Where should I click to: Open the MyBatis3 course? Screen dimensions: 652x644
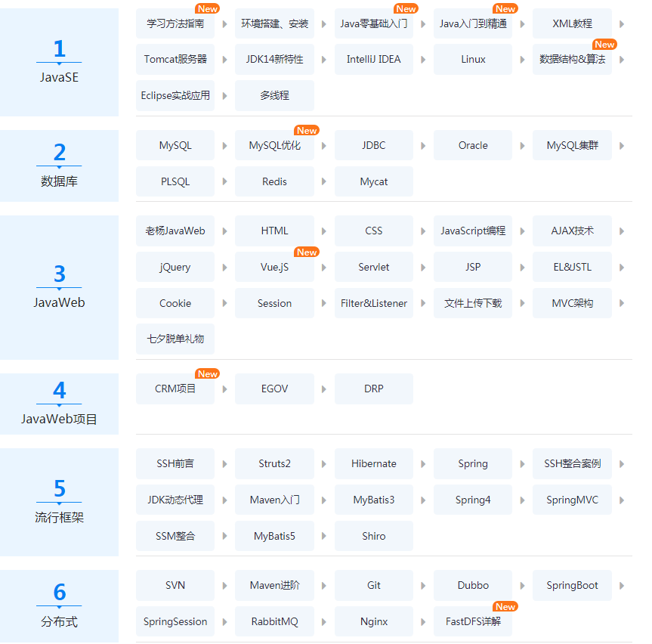(x=374, y=500)
